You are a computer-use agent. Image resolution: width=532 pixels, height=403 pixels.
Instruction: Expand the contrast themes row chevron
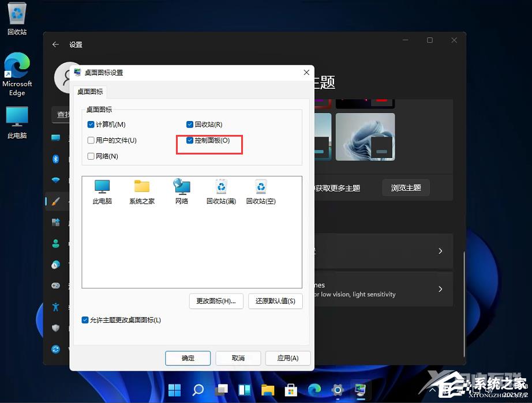(x=440, y=289)
